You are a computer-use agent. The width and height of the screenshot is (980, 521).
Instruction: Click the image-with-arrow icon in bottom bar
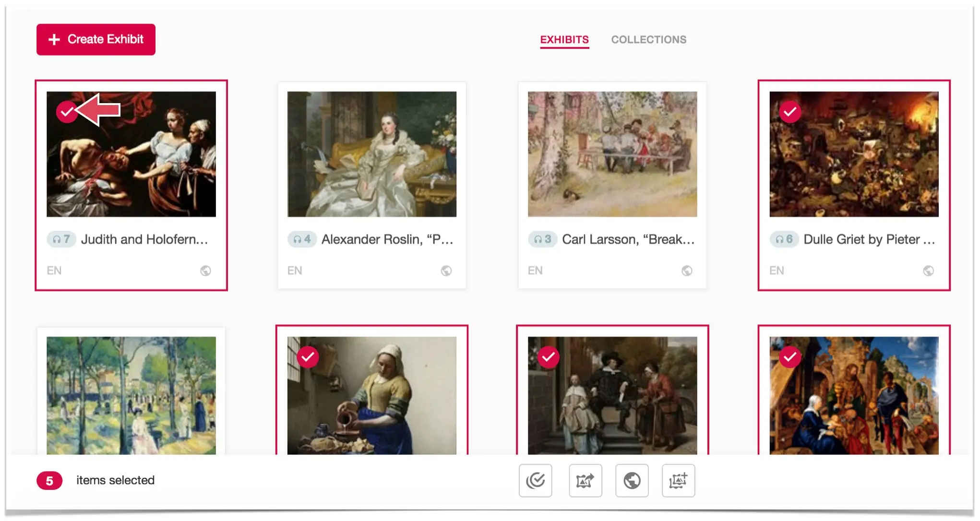(586, 480)
